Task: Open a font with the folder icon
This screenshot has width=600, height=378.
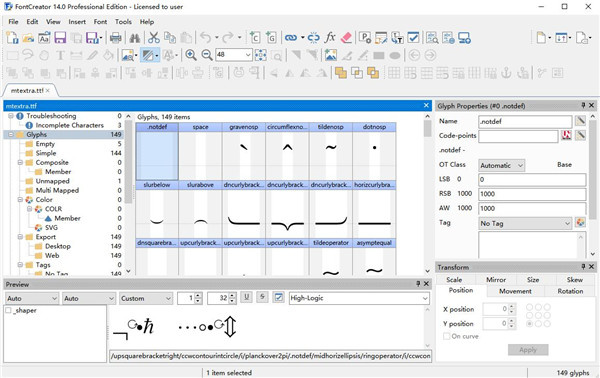Action: (x=28, y=37)
